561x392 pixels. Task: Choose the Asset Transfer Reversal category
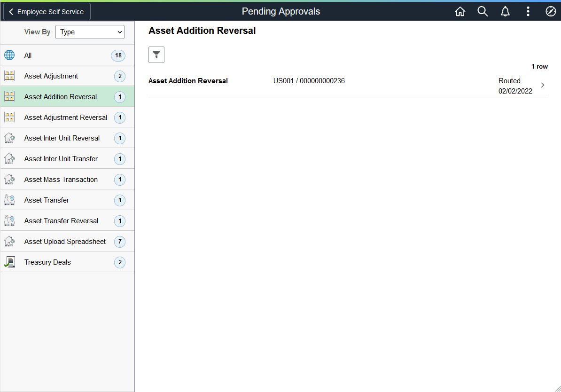coord(61,220)
